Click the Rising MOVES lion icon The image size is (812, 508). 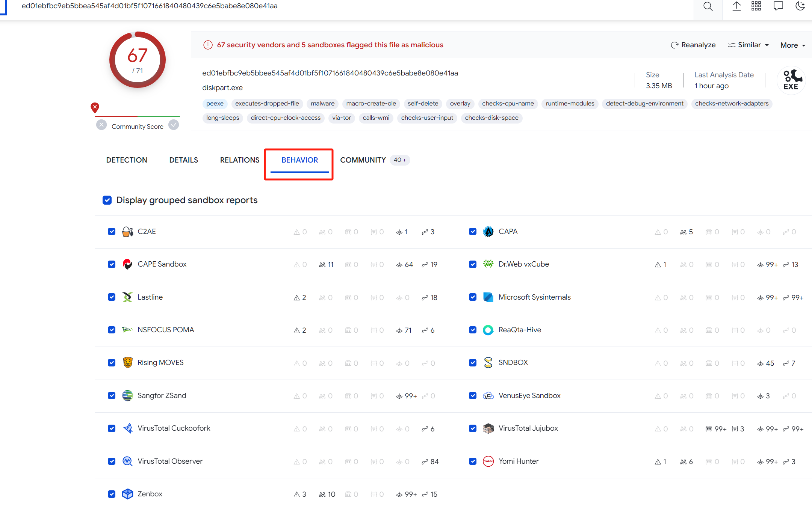128,363
